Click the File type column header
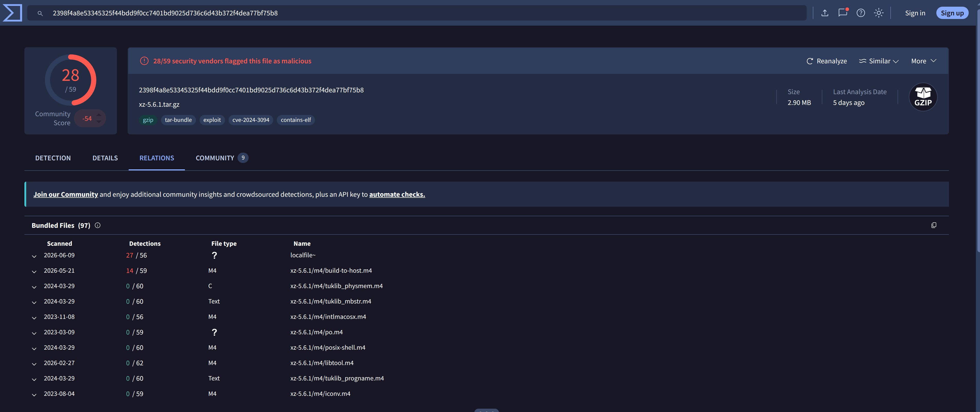 [x=224, y=244]
